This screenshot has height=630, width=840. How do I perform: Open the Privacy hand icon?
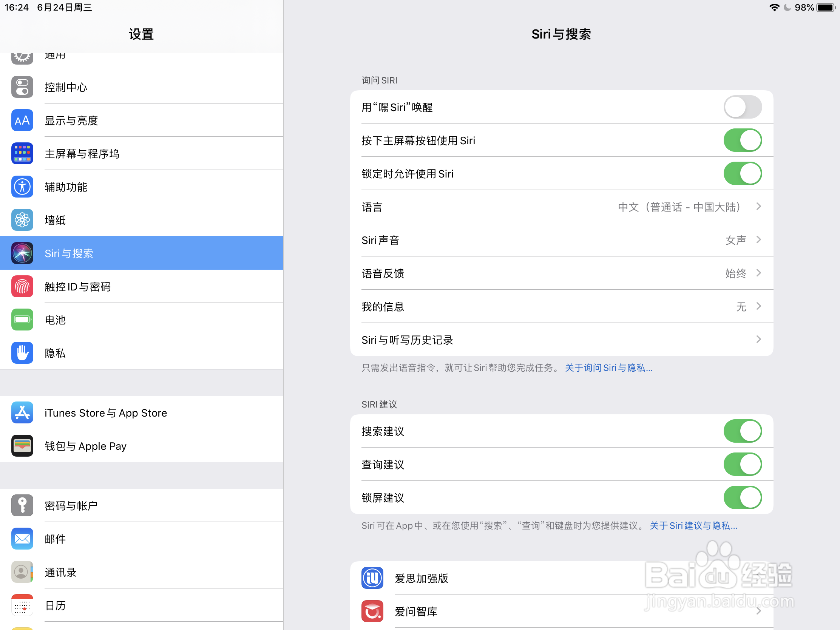point(22,353)
